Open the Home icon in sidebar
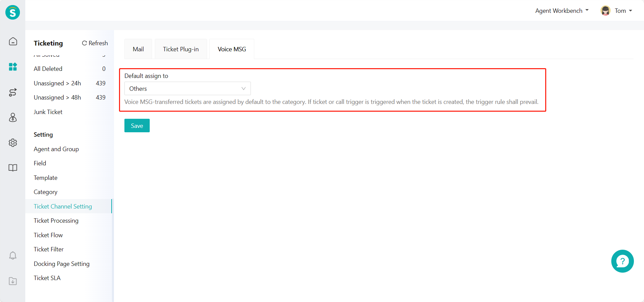 coord(13,41)
